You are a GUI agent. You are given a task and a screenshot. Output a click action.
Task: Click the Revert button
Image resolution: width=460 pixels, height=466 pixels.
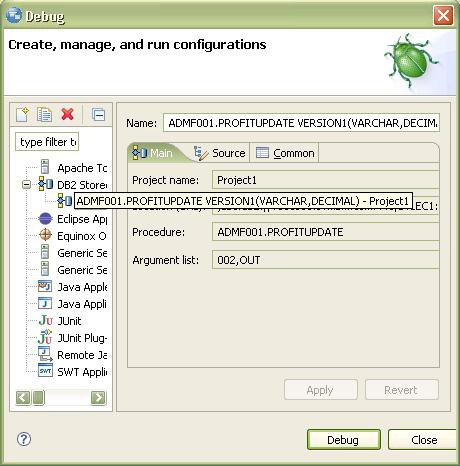pos(402,390)
